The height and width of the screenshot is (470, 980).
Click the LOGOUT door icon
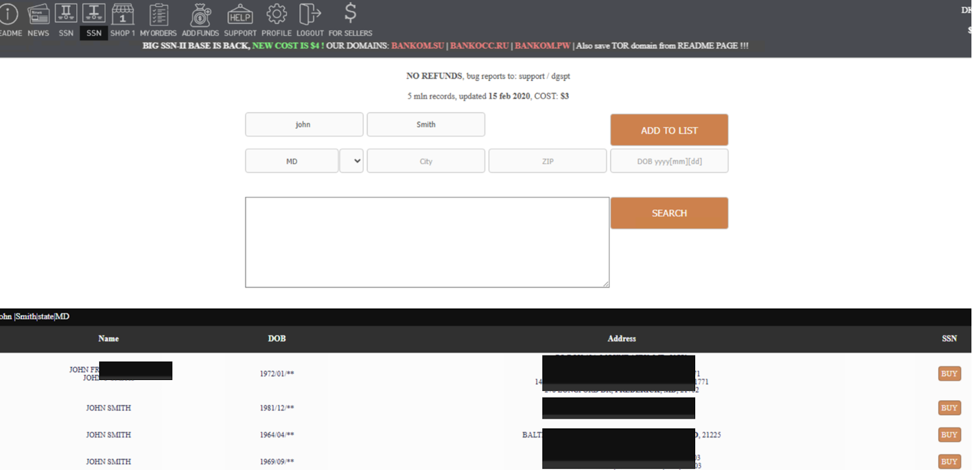310,15
